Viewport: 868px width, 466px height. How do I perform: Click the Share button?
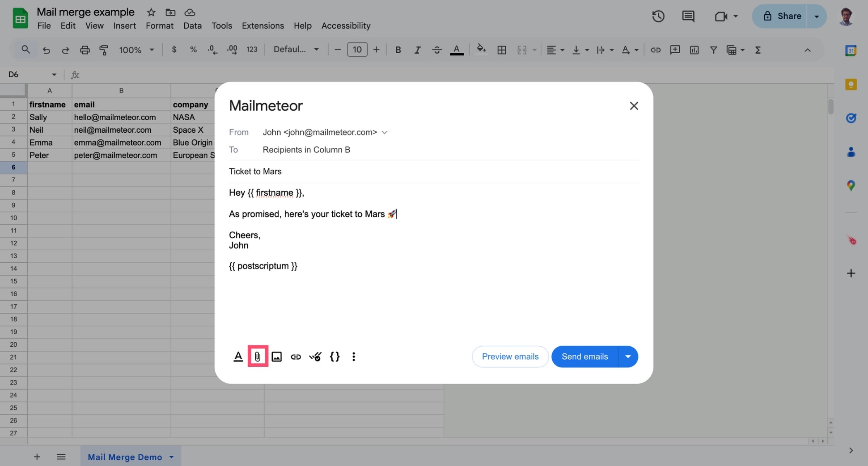[781, 16]
